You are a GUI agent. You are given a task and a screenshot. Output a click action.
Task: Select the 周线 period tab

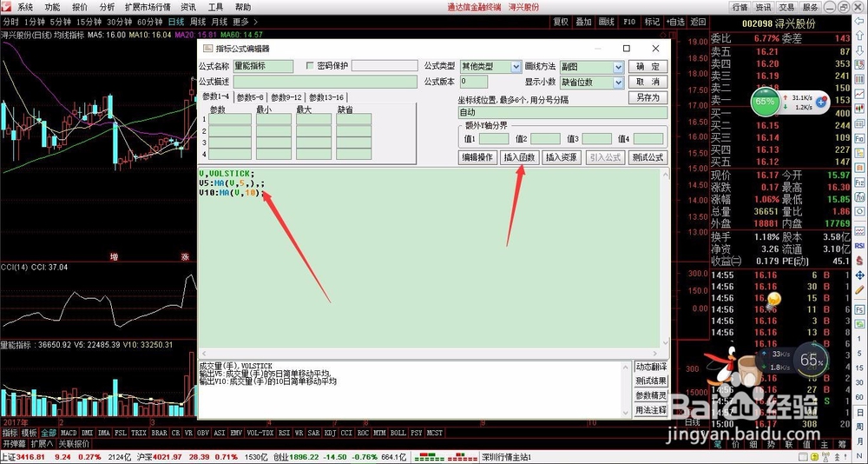click(x=198, y=23)
